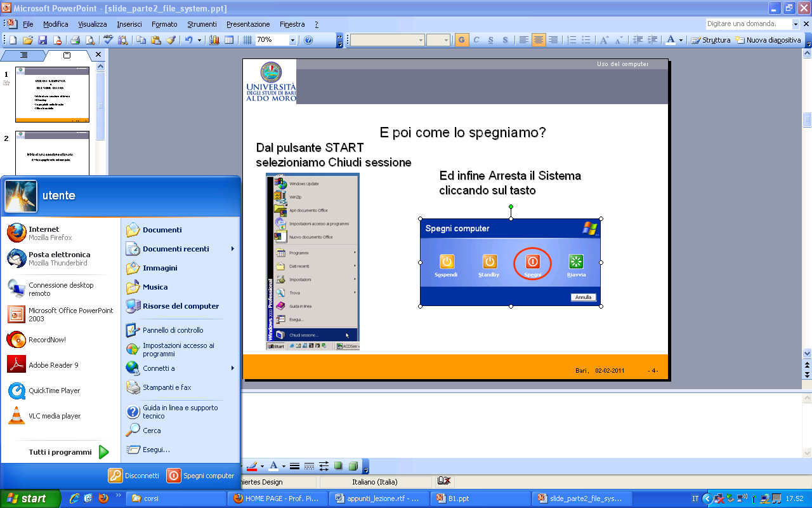The image size is (812, 508).
Task: Click the Struttura design button
Action: pos(711,40)
